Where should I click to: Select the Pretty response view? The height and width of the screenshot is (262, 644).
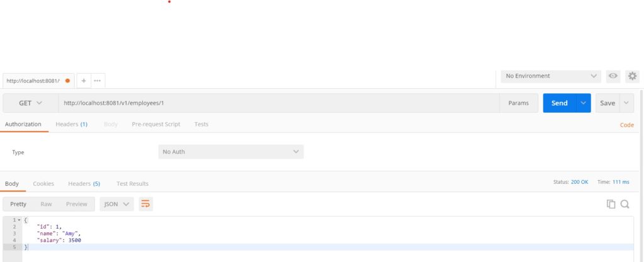[x=19, y=204]
